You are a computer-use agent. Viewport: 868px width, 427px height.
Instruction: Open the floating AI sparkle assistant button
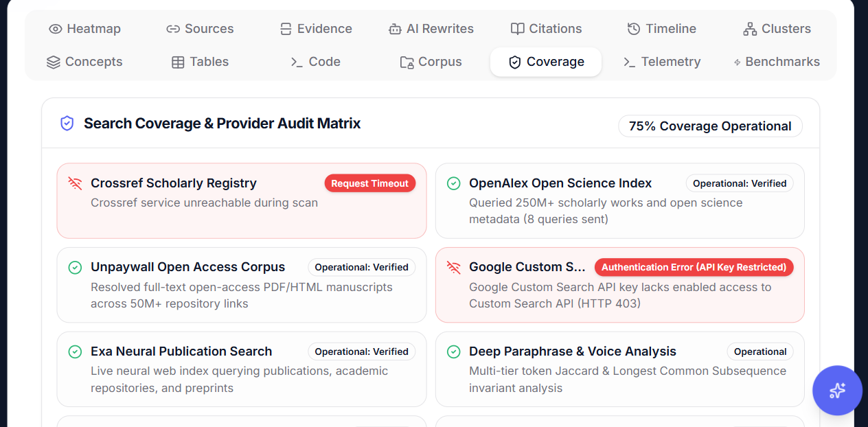837,391
